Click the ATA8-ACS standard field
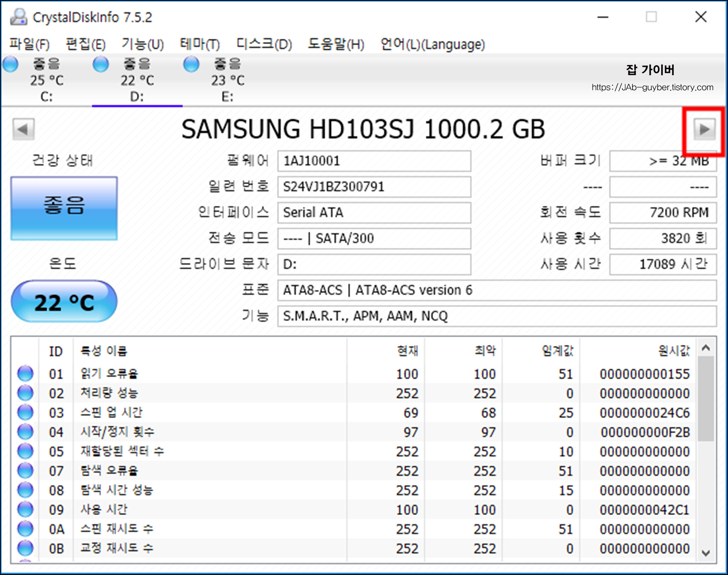The height and width of the screenshot is (575, 728). coord(497,290)
